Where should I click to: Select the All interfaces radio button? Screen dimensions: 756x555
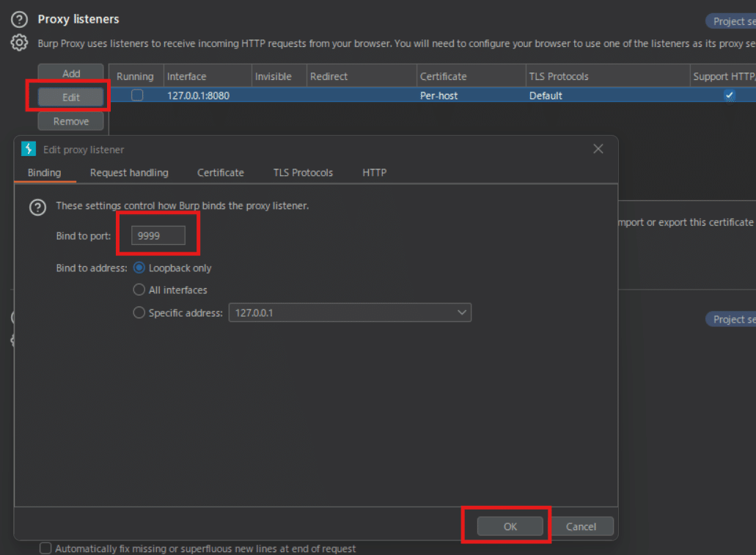click(x=139, y=290)
